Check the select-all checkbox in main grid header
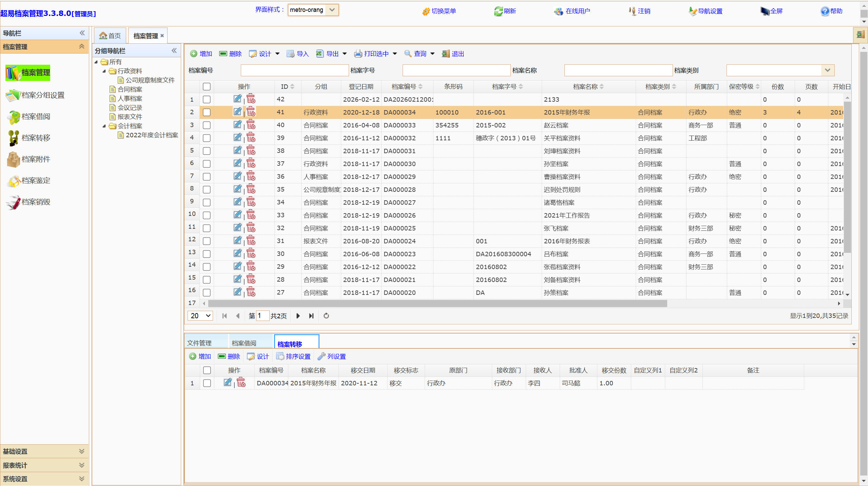Viewport: 868px width, 486px height. [x=207, y=87]
